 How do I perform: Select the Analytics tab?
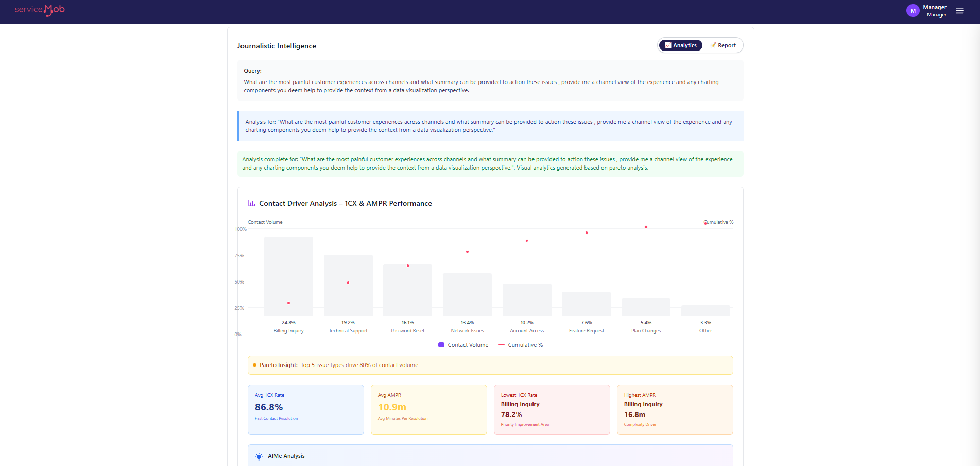point(680,45)
